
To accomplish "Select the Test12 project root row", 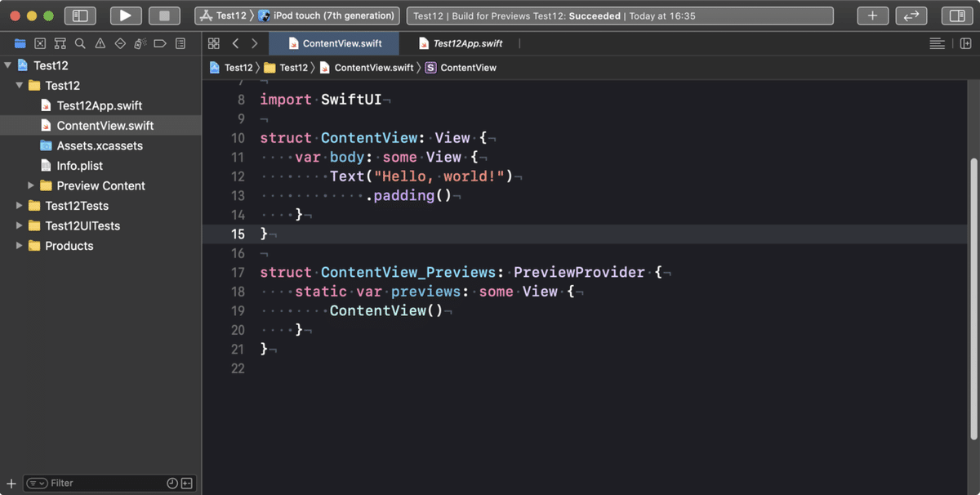I will (100, 65).
